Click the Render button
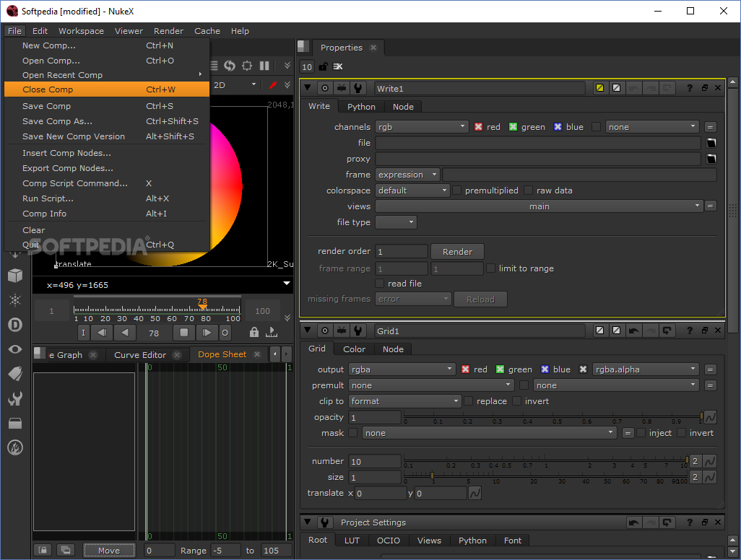The width and height of the screenshot is (741, 560). [x=457, y=252]
